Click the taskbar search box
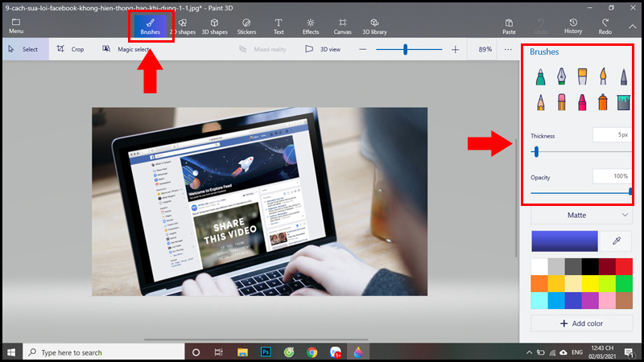644x362 pixels. point(104,352)
